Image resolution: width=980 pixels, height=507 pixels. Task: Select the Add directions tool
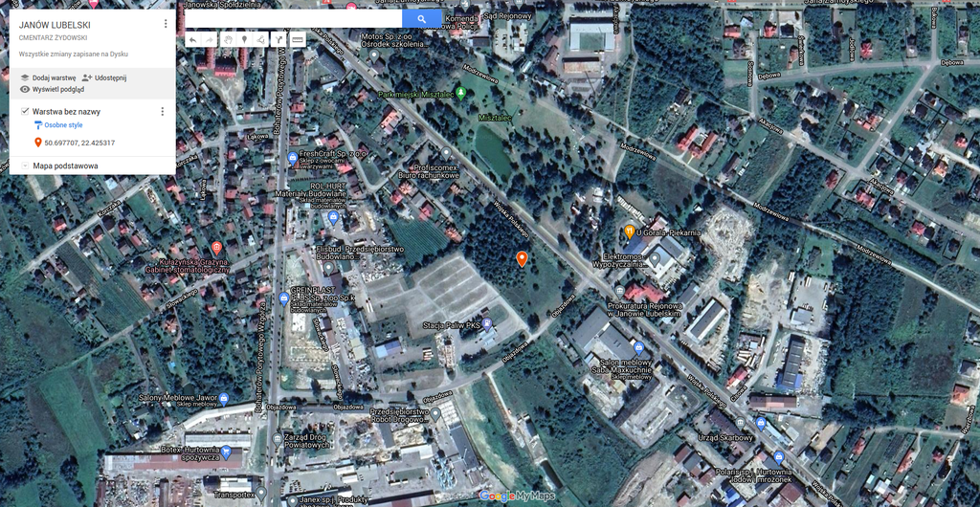[279, 39]
